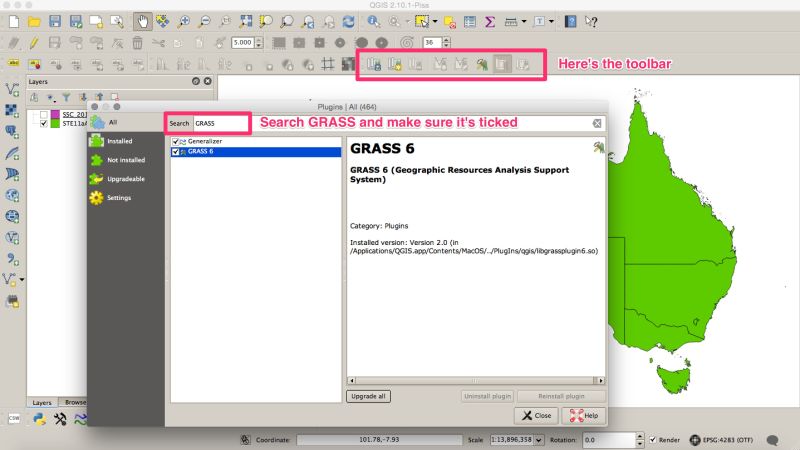Click the Add Vector Layer sidebar icon

tap(12, 89)
